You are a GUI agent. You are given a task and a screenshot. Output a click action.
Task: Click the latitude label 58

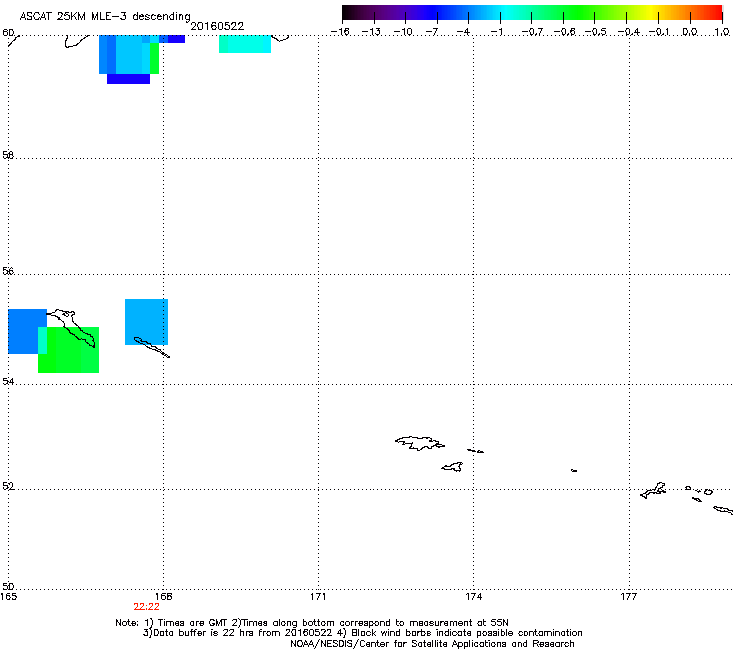pyautogui.click(x=8, y=155)
